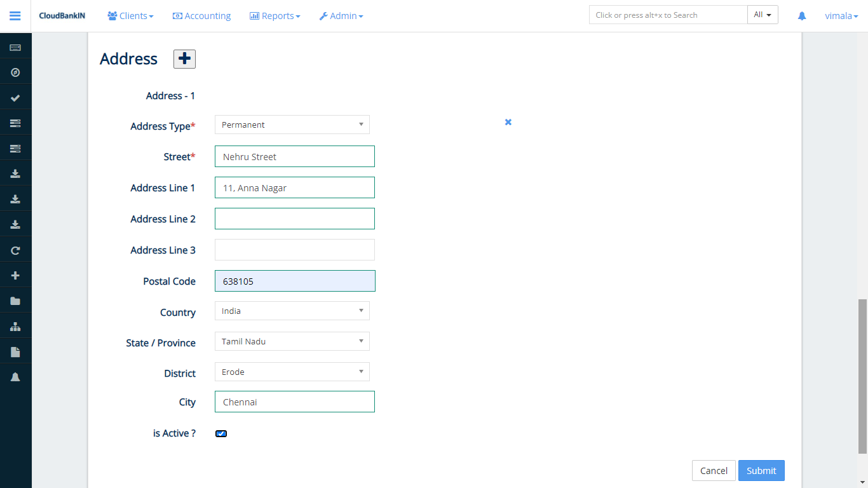Screen dimensions: 868x488
Task: Select the checkmark approvals icon in sidebar
Action: pos(15,97)
